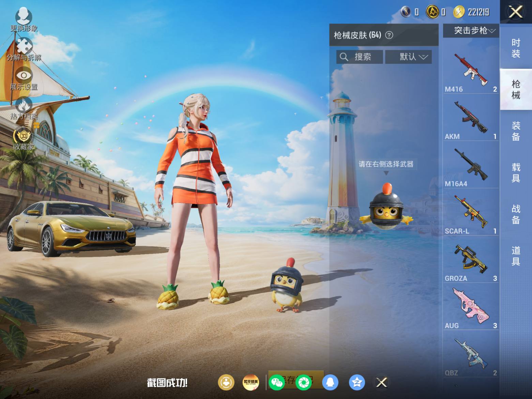Image resolution: width=532 pixels, height=399 pixels.
Task: Toggle the 展示设置 eye icon
Action: (24, 78)
